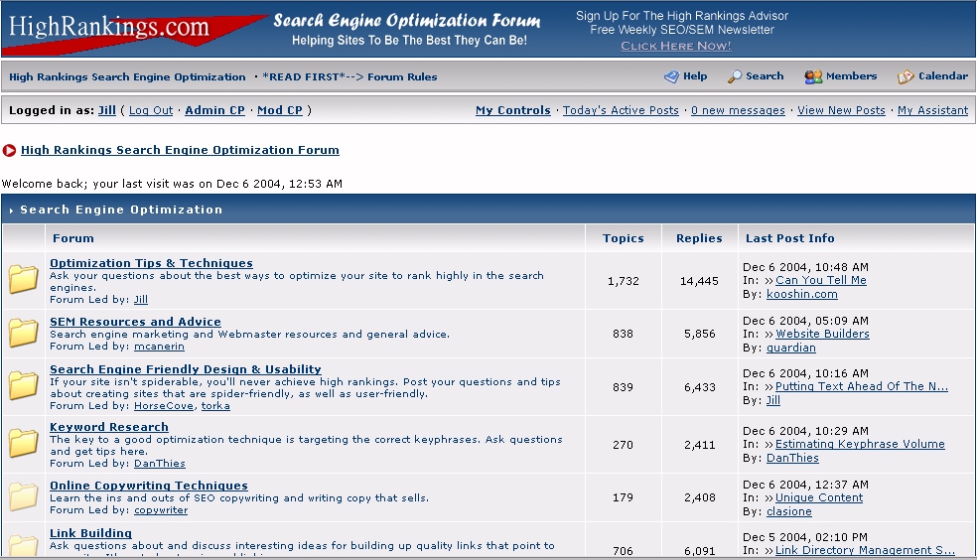Open Optimization Tips & Techniques forum
977x560 pixels.
click(151, 263)
